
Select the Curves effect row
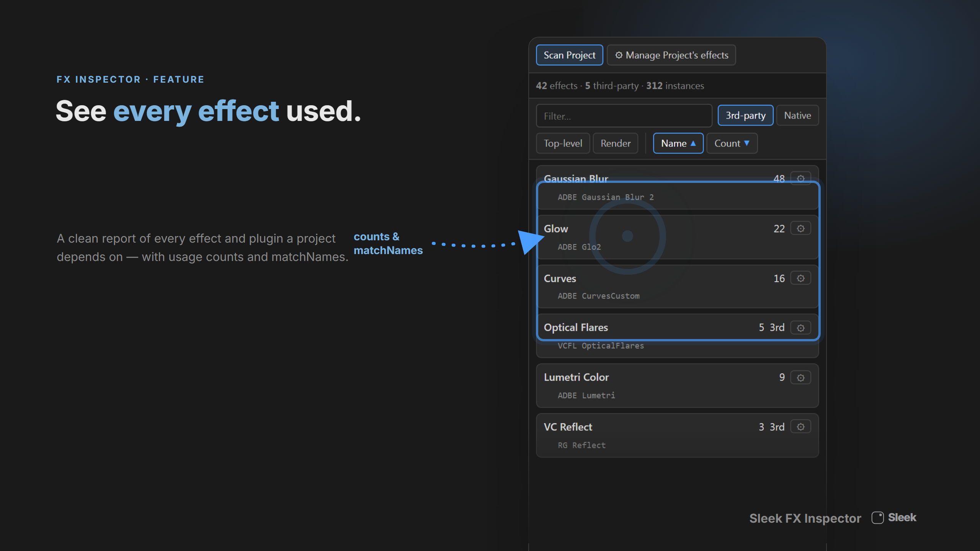click(x=677, y=287)
